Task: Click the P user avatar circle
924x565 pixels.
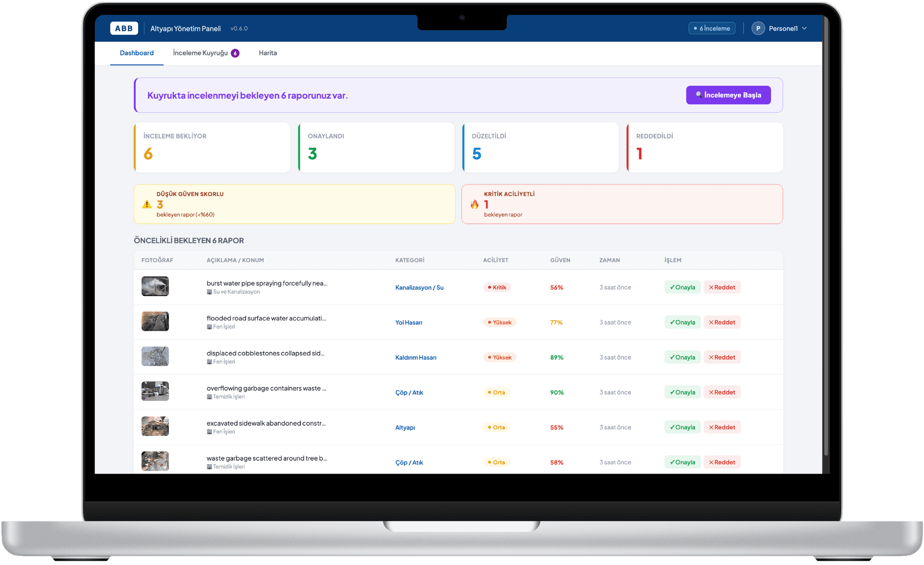Action: pos(758,28)
